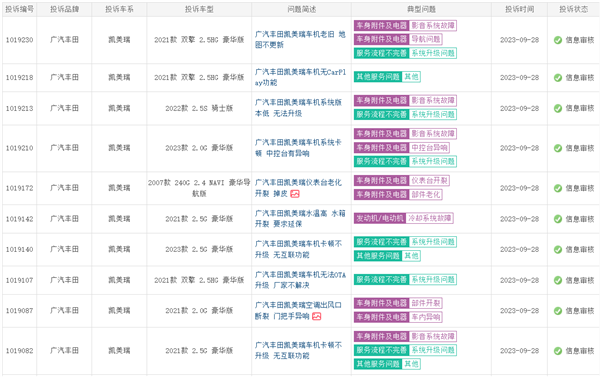Open complaint link about 无法OTA升级
This screenshot has height=377, width=600.
point(300,280)
